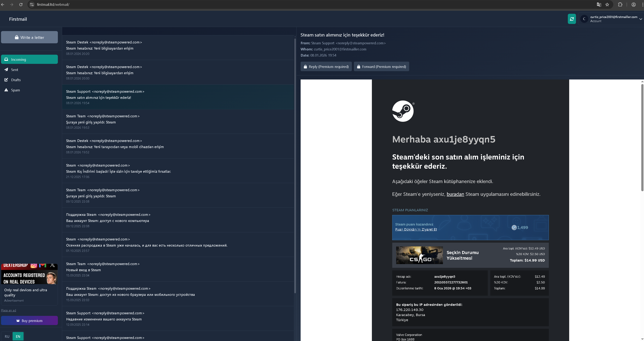The height and width of the screenshot is (341, 644).
Task: Open the Incoming folder
Action: pos(30,59)
